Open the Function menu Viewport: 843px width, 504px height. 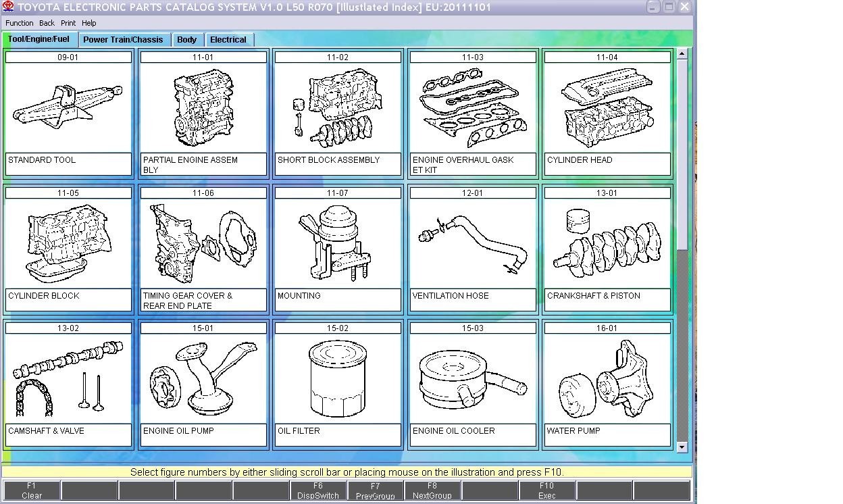[x=20, y=23]
